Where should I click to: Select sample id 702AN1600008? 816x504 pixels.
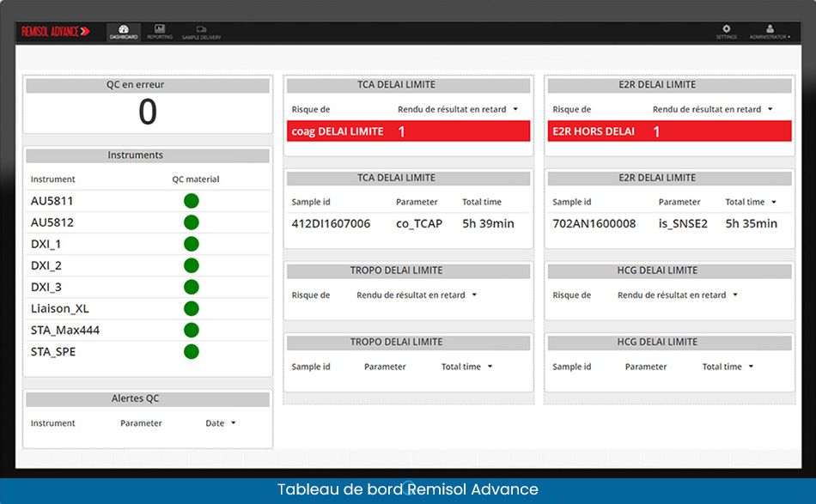pyautogui.click(x=594, y=223)
